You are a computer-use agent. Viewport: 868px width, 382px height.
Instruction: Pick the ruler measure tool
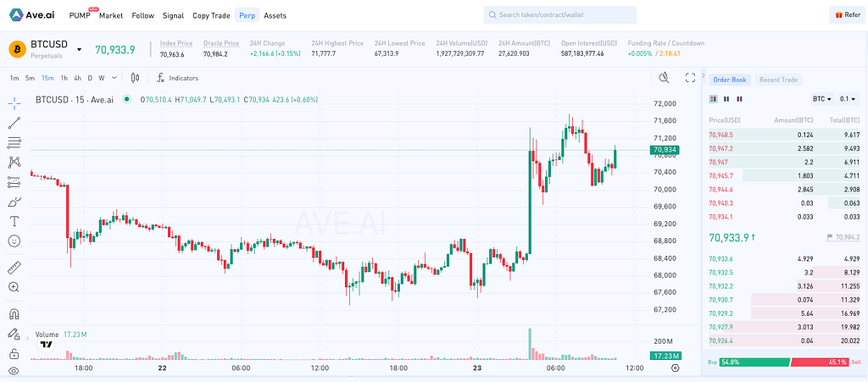(14, 268)
